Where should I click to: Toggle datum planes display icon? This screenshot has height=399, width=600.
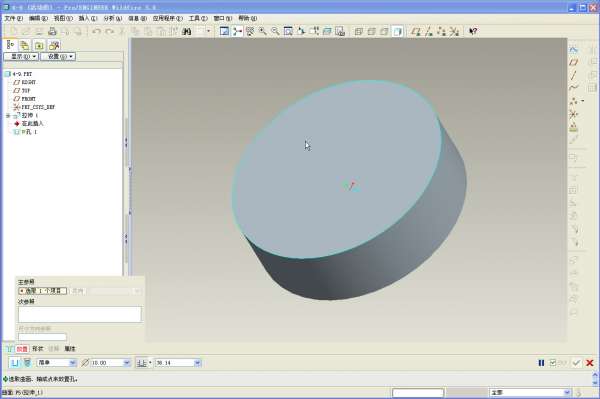416,31
